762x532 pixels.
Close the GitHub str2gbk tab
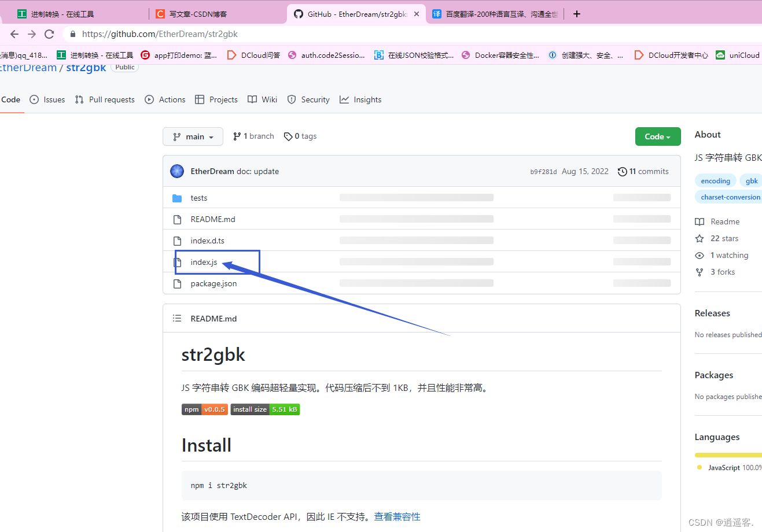tap(417, 14)
